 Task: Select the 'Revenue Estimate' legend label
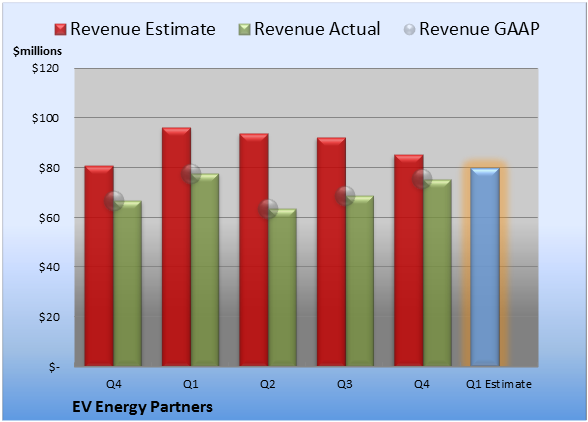pyautogui.click(x=143, y=29)
